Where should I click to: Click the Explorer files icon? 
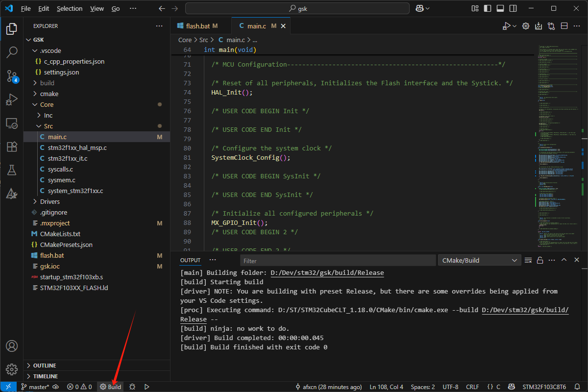[12, 28]
